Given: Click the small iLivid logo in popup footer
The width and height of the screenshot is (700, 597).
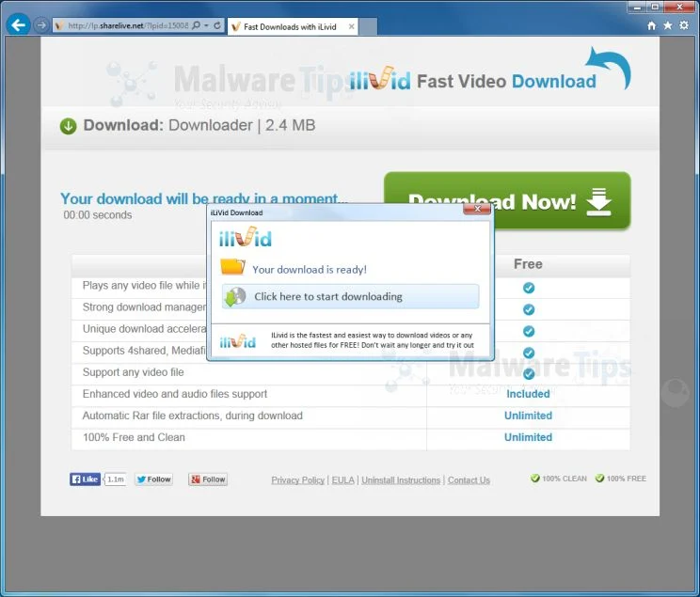Looking at the screenshot, I should pos(237,341).
